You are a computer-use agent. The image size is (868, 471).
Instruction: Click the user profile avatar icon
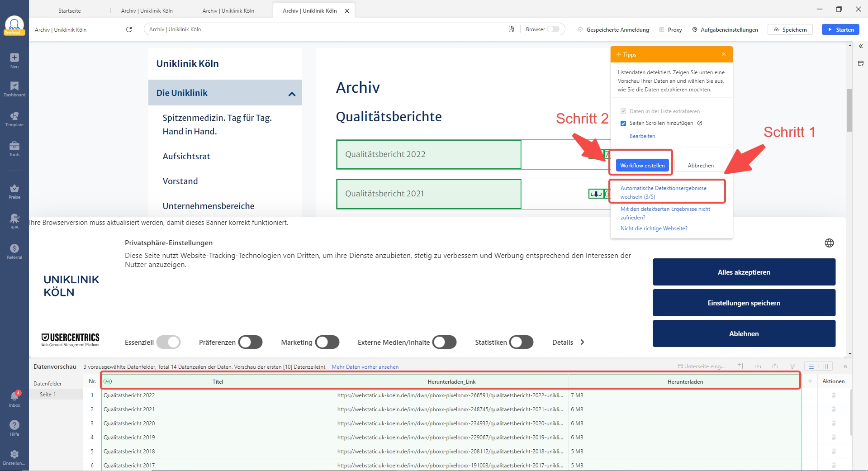[14, 25]
